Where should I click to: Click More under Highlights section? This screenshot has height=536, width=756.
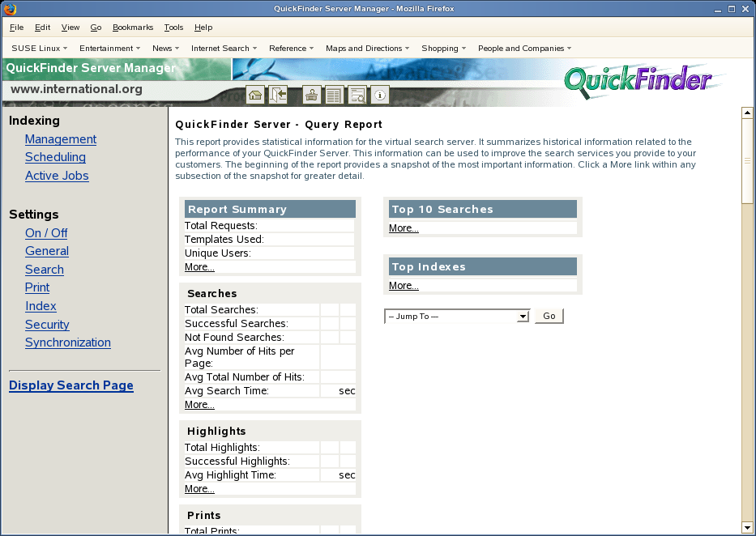point(199,489)
